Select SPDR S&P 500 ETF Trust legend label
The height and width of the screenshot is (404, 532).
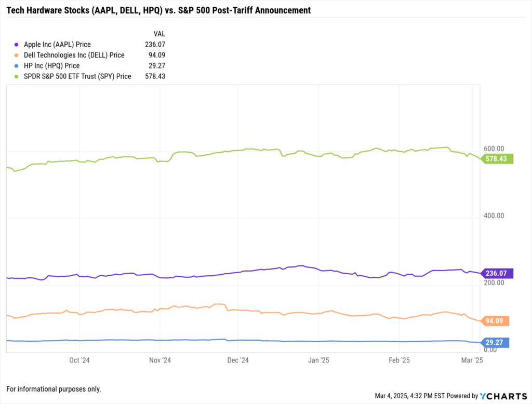click(x=77, y=76)
